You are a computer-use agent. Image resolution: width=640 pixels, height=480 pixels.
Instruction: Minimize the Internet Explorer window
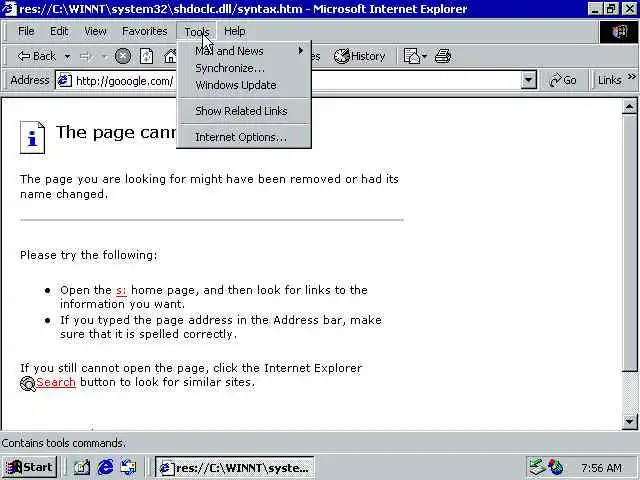(x=595, y=9)
